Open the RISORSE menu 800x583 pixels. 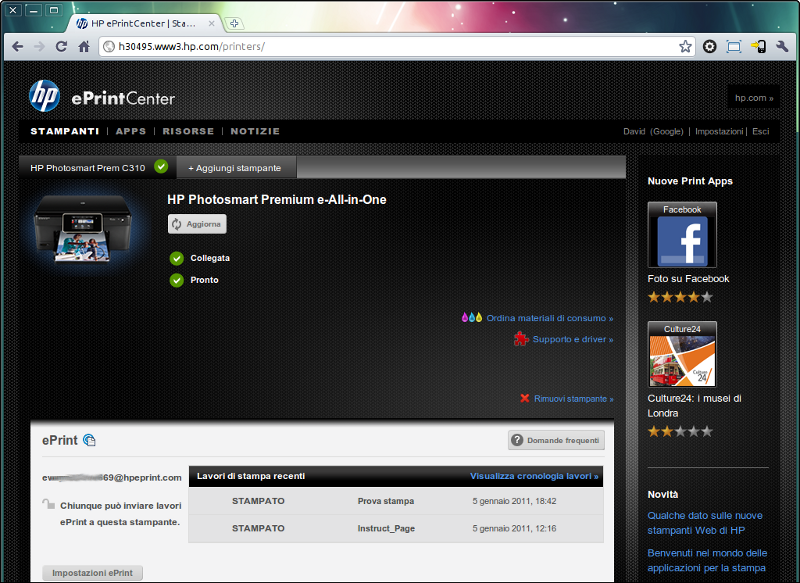(188, 131)
